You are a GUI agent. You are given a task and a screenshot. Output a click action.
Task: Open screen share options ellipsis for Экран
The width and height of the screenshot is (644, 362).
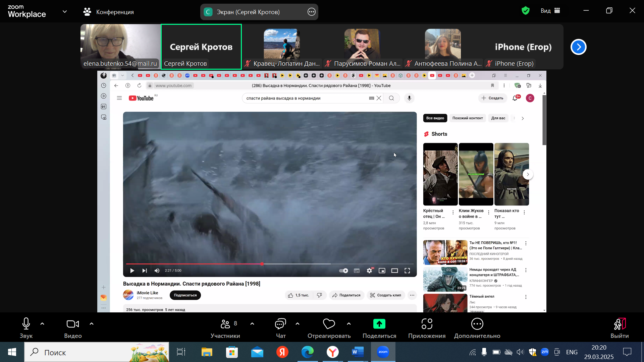(x=312, y=12)
